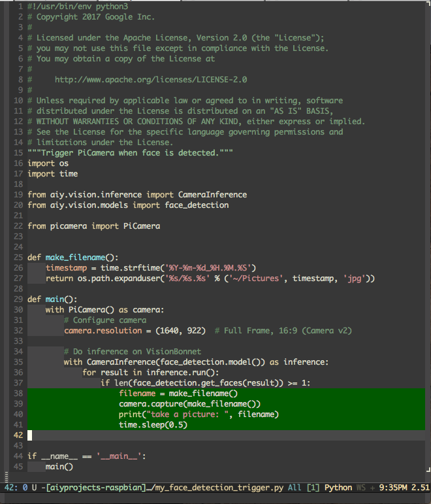Click the 'from picamera import PiCamera' line
431x504 pixels.
click(x=94, y=226)
